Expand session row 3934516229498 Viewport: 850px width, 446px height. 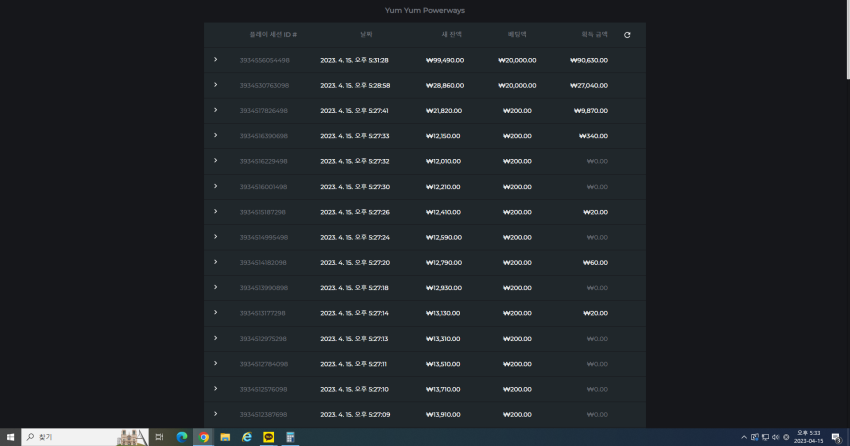(x=215, y=161)
